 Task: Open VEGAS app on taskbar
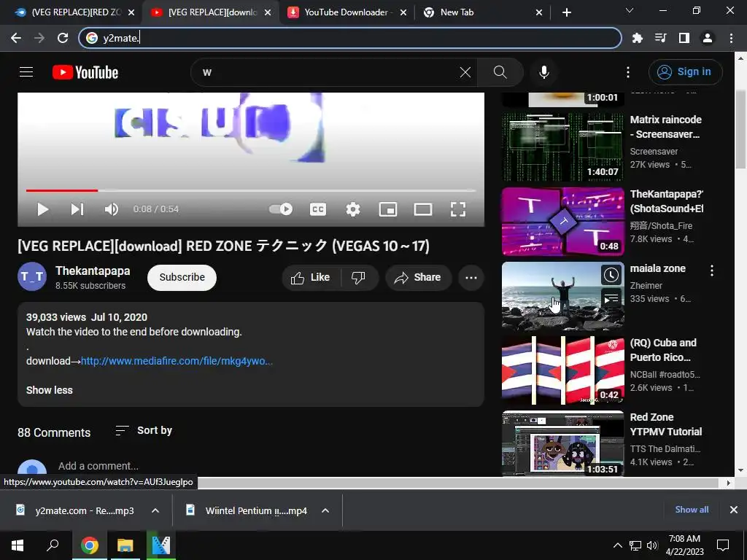161,545
